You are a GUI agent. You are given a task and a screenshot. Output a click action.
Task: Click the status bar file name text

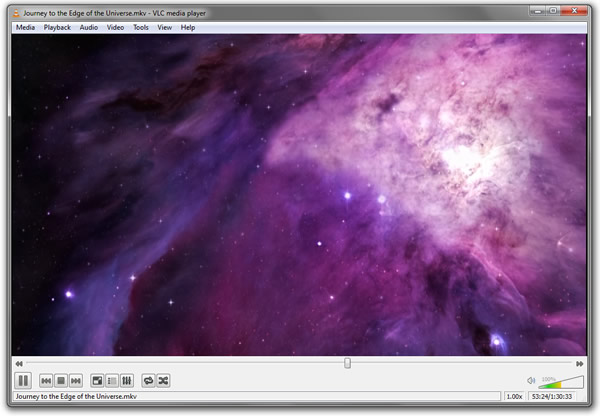(x=76, y=396)
